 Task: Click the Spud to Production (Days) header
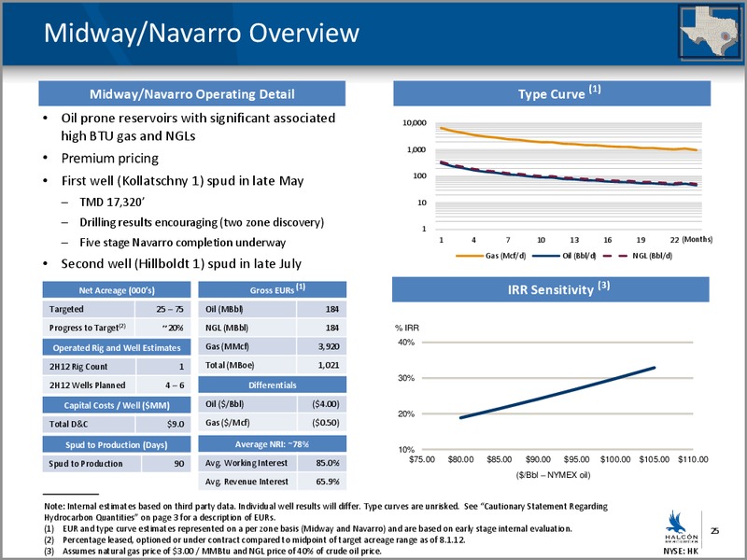117,445
